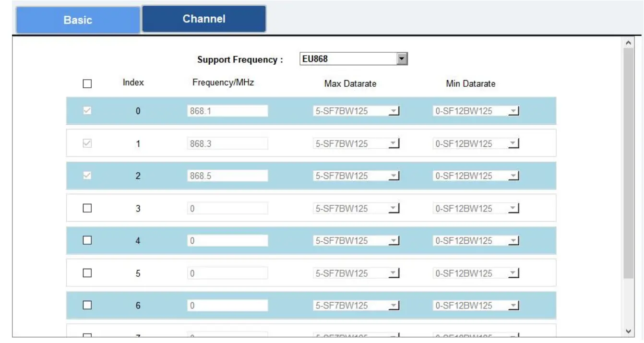Open the Support Frequency EU868 dropdown

pos(353,59)
